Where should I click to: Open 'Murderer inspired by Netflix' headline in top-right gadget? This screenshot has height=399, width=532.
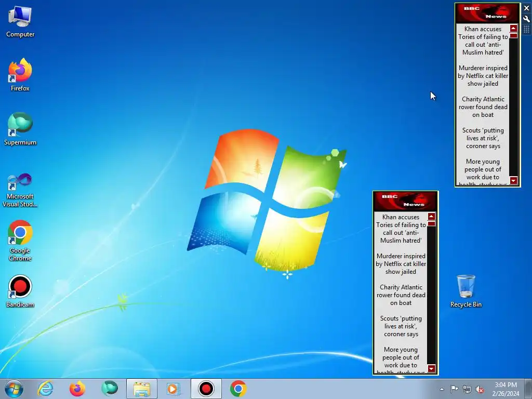483,76
